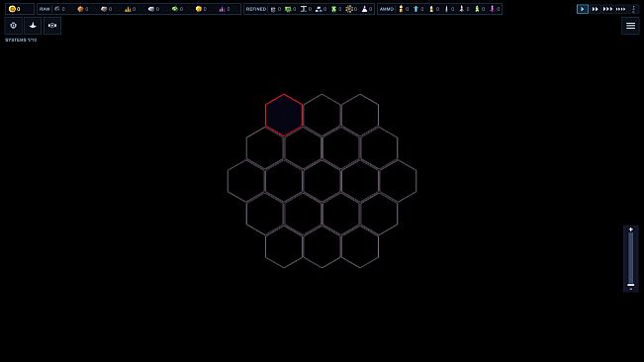644x362 pixels.
Task: Click the AMMO resources label
Action: pos(387,9)
